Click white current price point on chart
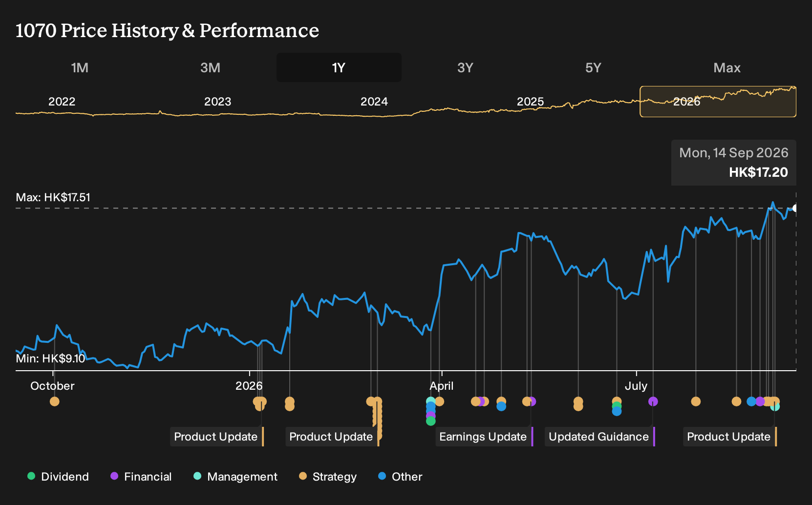812x505 pixels. tap(795, 209)
